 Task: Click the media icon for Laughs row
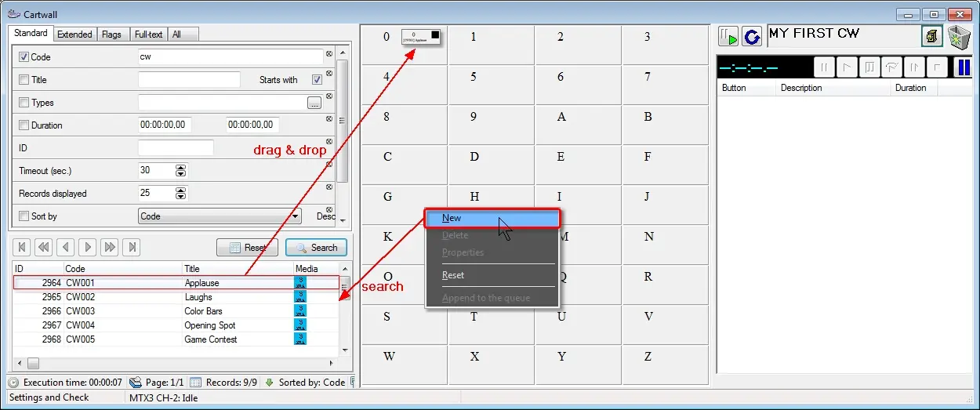[x=300, y=297]
